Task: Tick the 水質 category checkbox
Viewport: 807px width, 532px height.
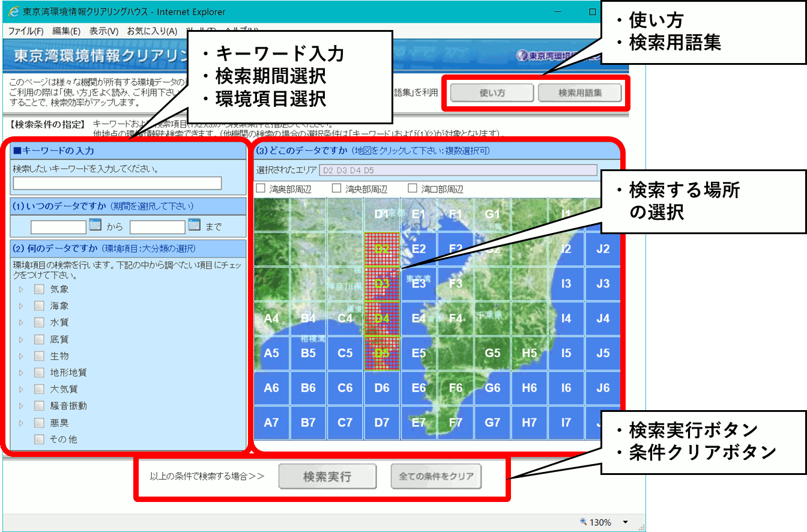Action: pyautogui.click(x=40, y=322)
